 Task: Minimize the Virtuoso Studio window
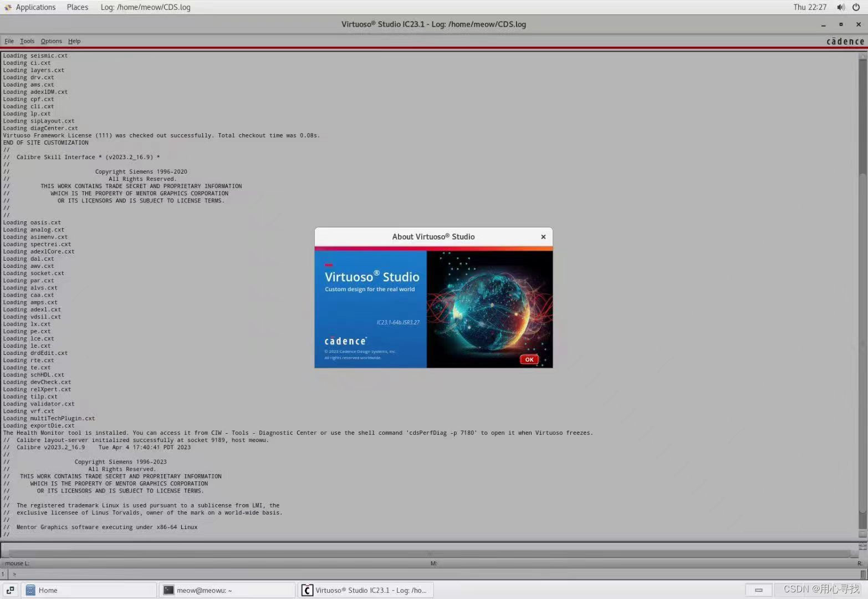pos(823,24)
